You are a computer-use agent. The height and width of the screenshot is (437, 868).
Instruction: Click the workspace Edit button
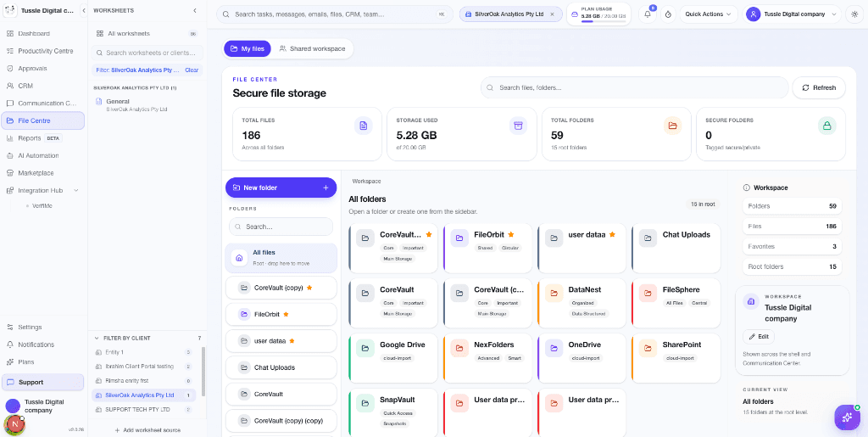point(759,336)
